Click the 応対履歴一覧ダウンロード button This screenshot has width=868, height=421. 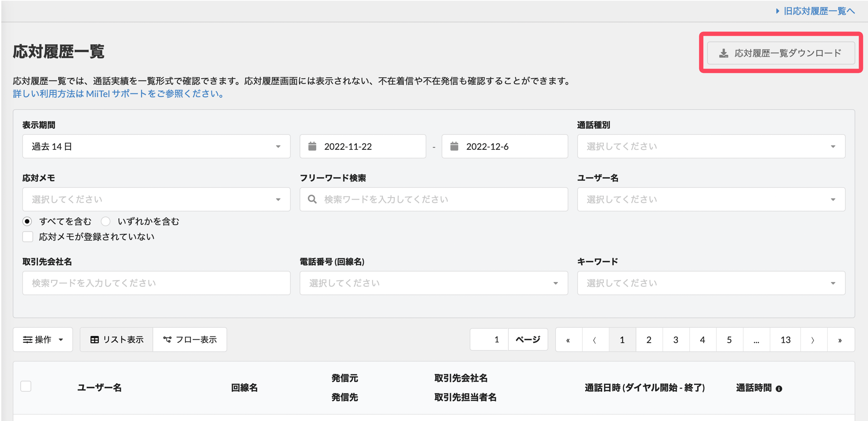point(781,53)
